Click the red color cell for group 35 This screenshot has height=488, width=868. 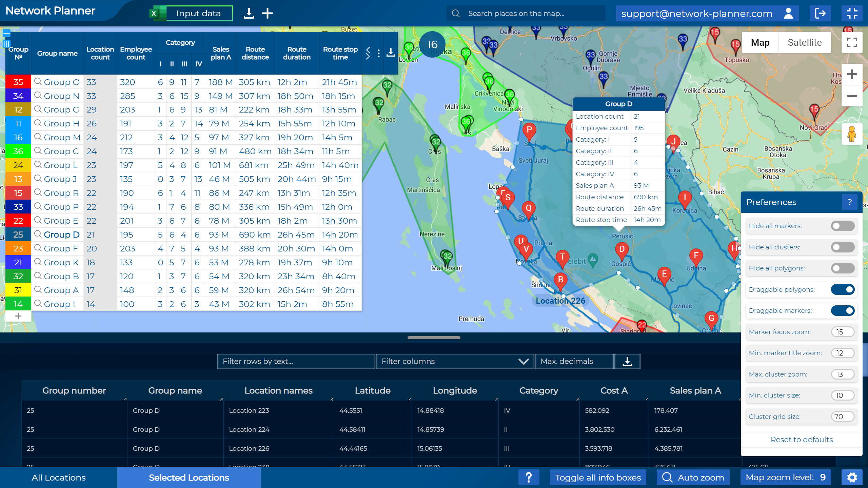18,82
